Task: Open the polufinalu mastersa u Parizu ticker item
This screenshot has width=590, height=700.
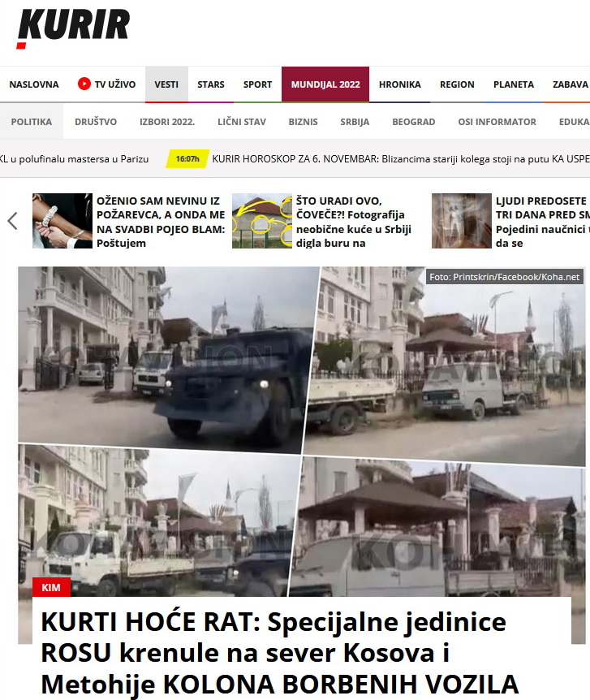Action: tap(74, 159)
